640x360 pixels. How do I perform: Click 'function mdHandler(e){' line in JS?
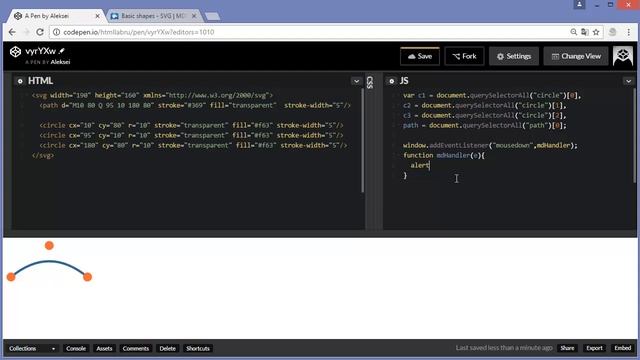(444, 156)
